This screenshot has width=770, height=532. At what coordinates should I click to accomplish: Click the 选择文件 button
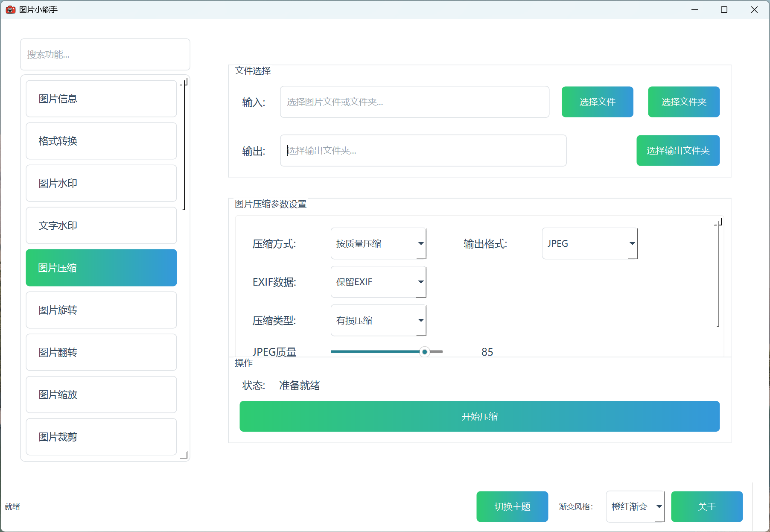597,102
